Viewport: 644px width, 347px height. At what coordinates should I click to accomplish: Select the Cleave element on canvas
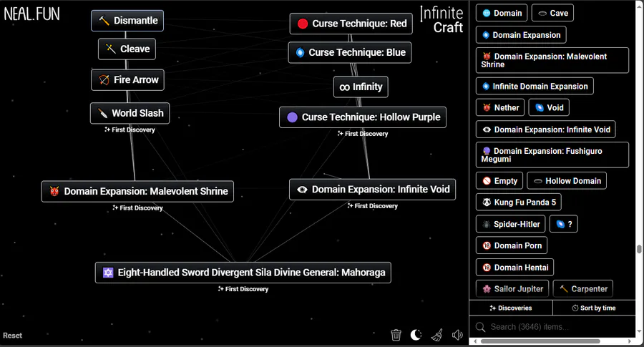pos(127,49)
